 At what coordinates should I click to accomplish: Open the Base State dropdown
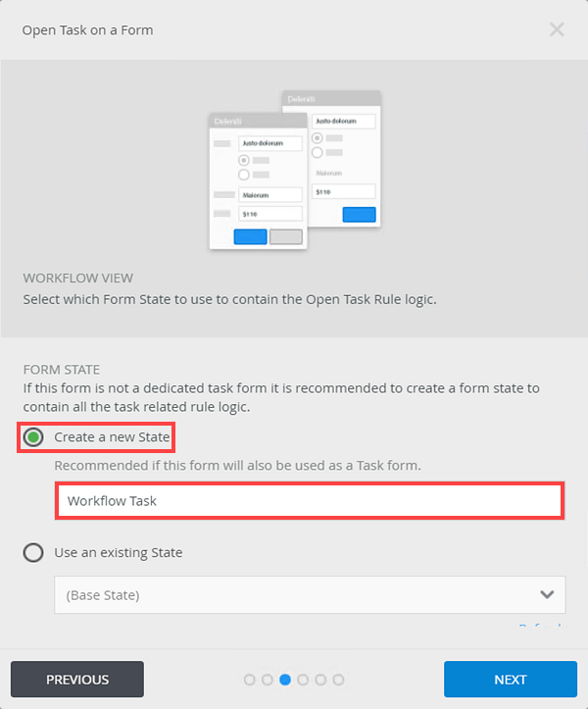point(310,594)
